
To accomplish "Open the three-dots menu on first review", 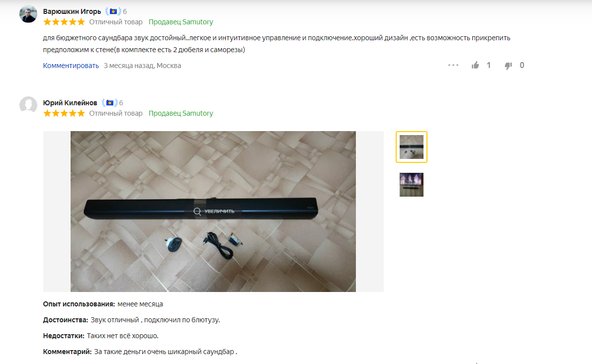I will pos(453,65).
